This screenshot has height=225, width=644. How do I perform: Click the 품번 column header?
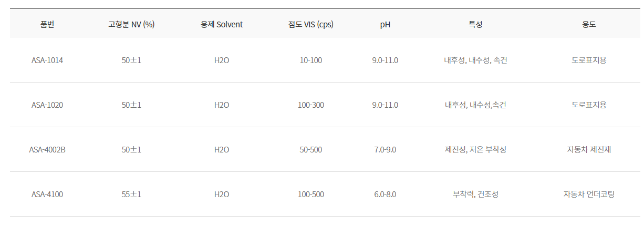47,24
